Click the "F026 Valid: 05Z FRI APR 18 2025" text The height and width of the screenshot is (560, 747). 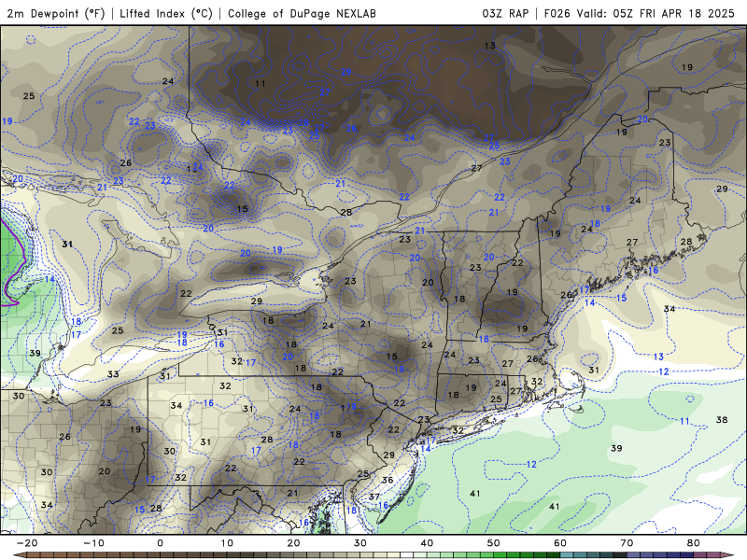point(640,13)
